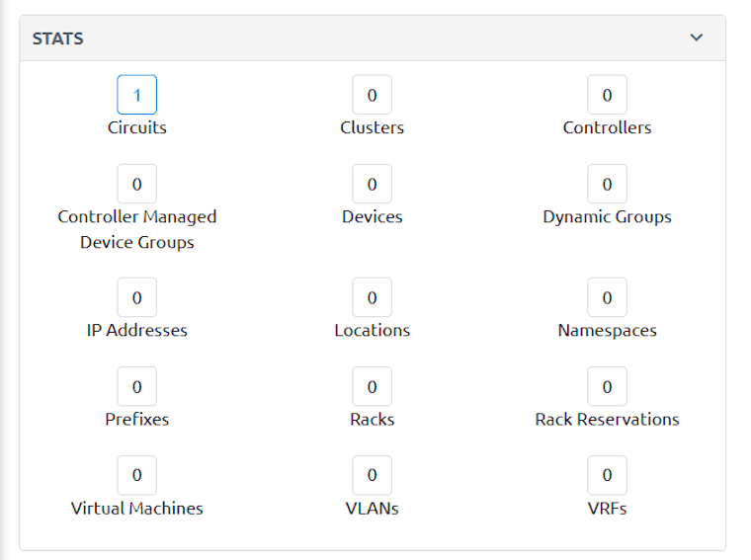Click the Namespaces count badge

[607, 297]
